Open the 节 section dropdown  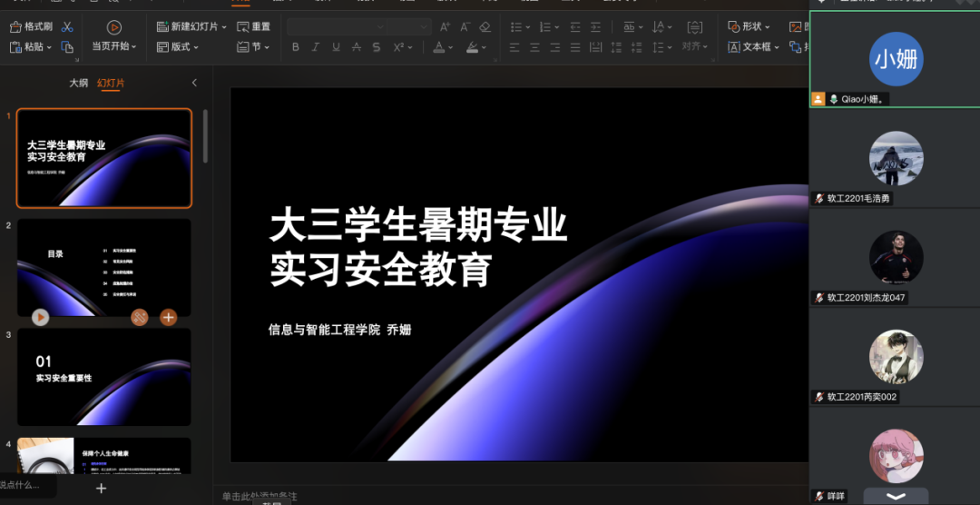point(267,47)
